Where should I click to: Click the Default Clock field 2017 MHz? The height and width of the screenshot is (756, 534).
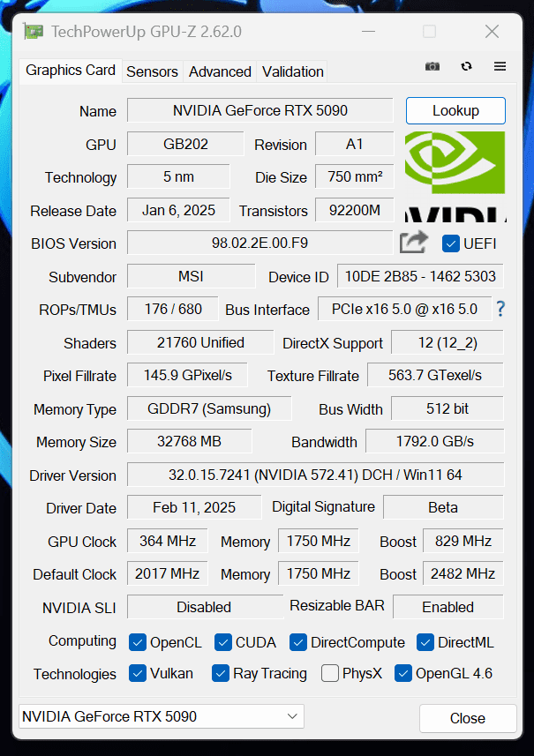(168, 573)
